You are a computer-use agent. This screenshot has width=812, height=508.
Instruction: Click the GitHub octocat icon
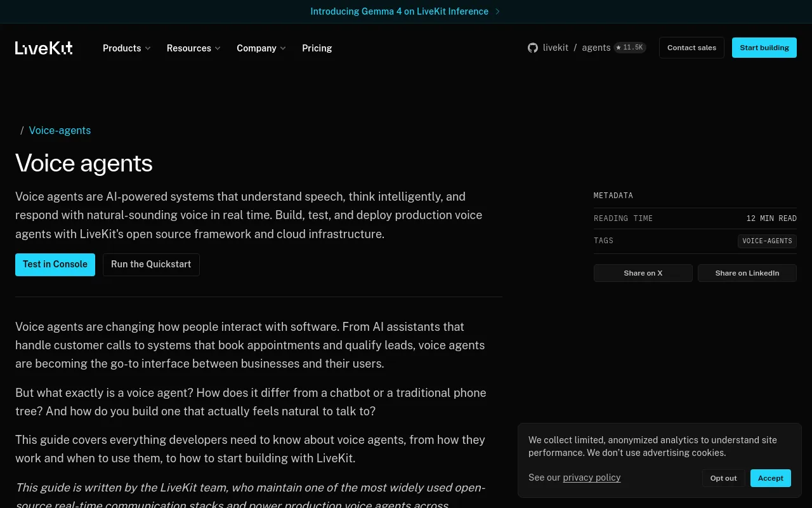(533, 48)
